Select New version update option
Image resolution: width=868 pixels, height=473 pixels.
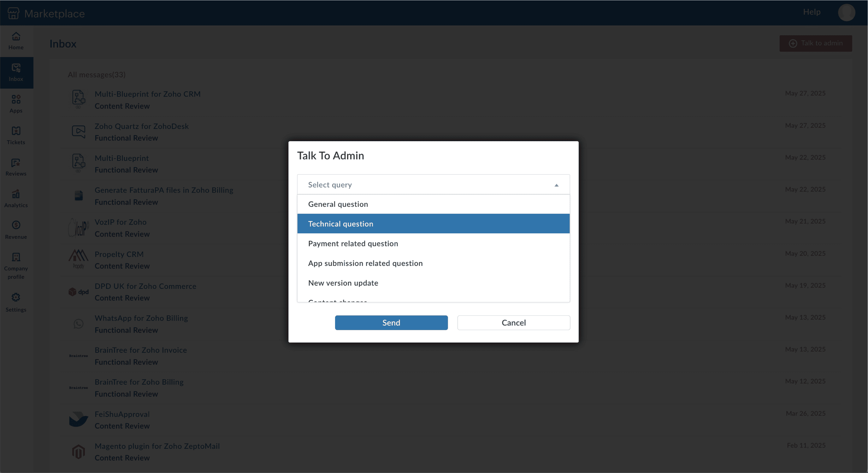coord(343,283)
